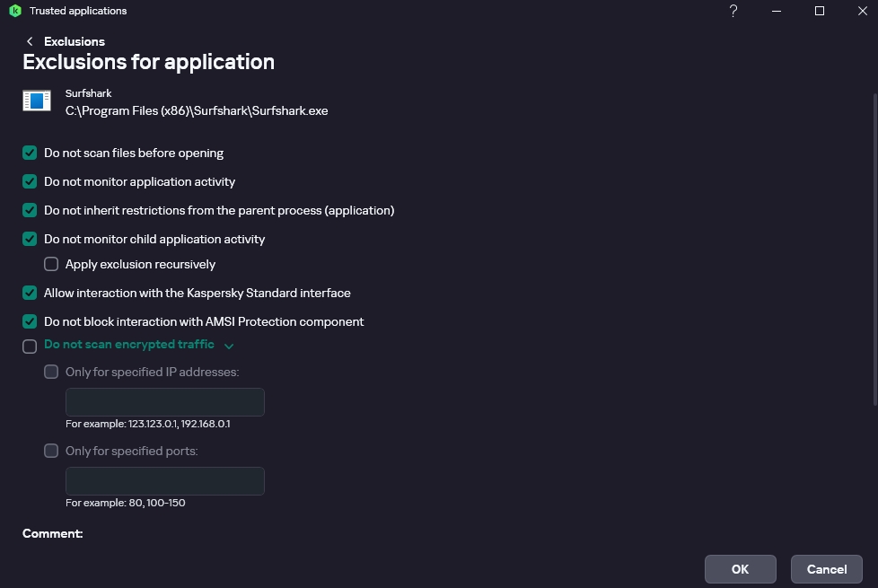Screen dimensions: 878x588
Task: Click the Surfshark application icon
Action: pos(37,101)
